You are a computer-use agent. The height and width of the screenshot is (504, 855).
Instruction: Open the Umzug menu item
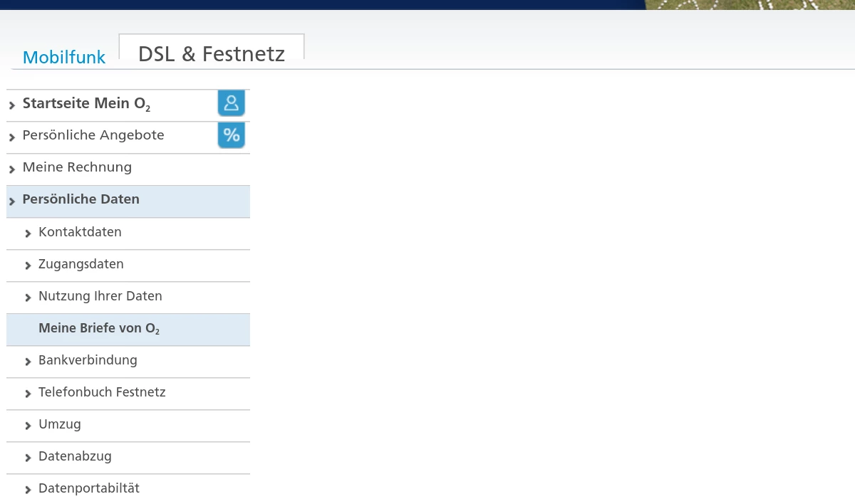point(60,424)
